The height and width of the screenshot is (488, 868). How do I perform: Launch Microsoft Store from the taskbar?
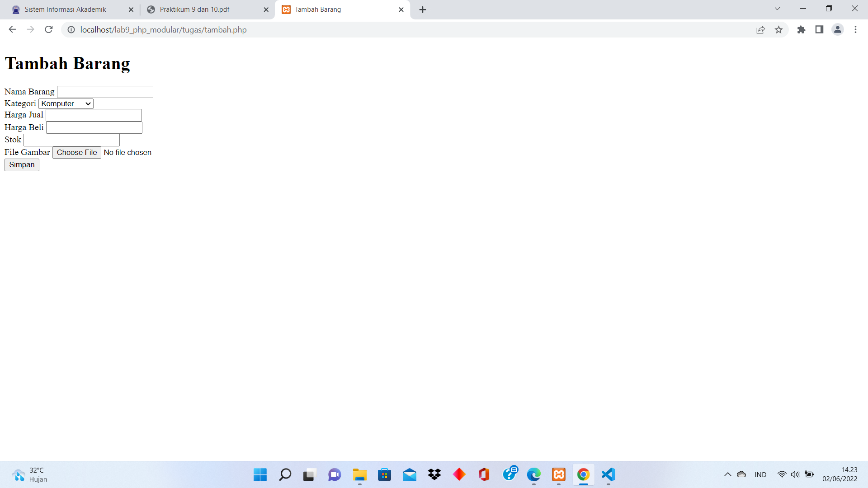point(384,474)
